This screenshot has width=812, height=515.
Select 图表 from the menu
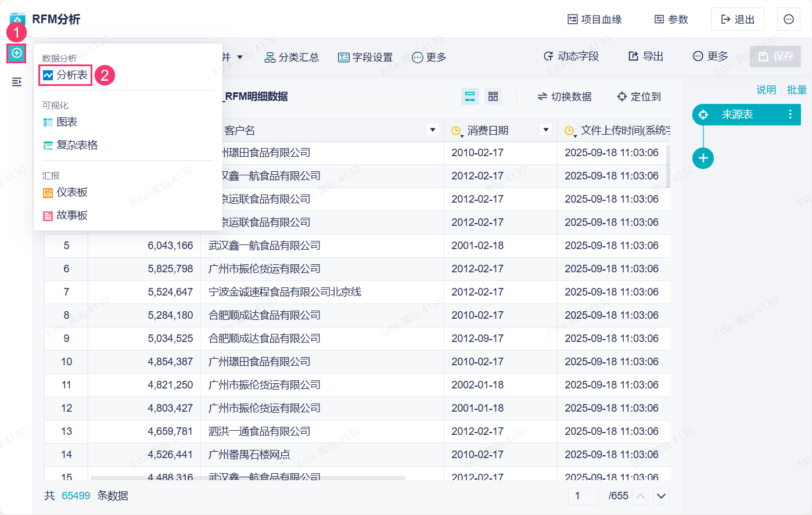60,122
